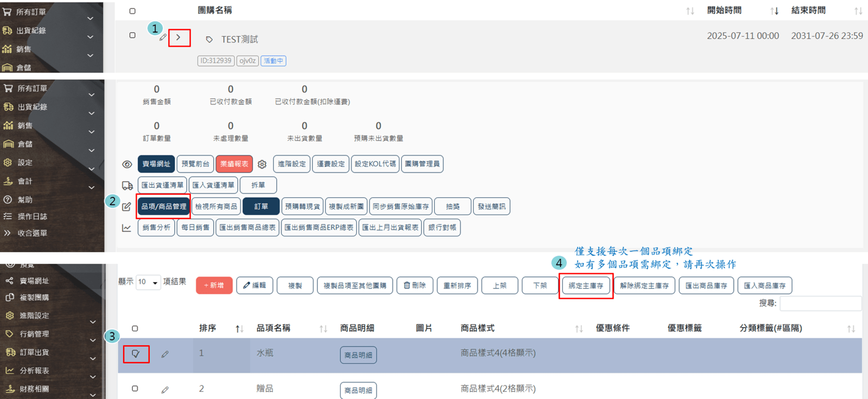868x399 pixels.
Task: Click the truck icon beside 匯出貨運清單
Action: pos(127,185)
